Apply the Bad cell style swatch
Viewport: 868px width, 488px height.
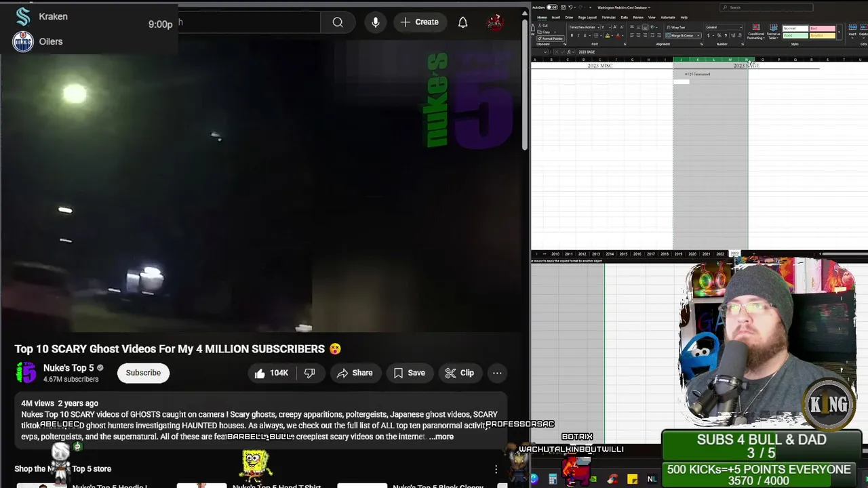click(x=823, y=28)
